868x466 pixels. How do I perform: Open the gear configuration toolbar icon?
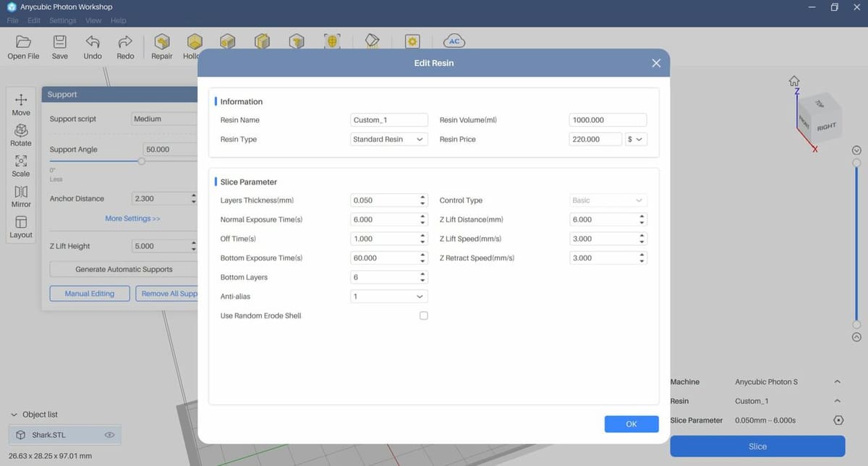pos(412,41)
